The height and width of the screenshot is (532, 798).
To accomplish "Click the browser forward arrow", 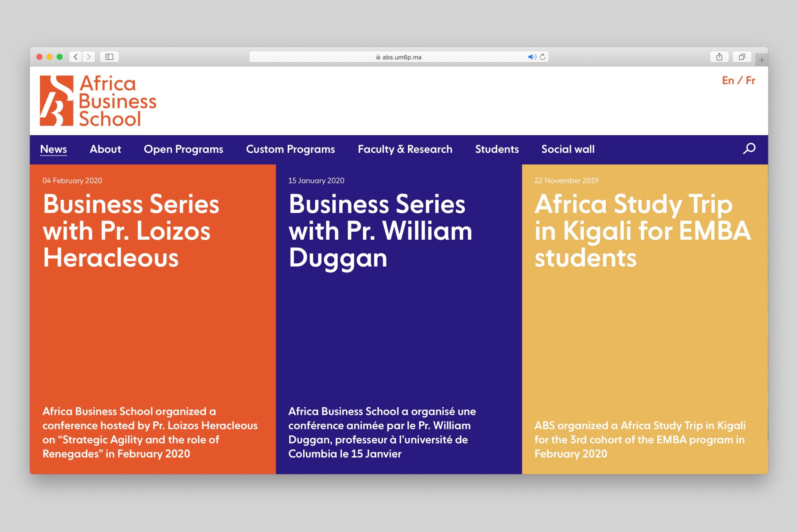I will (x=89, y=57).
